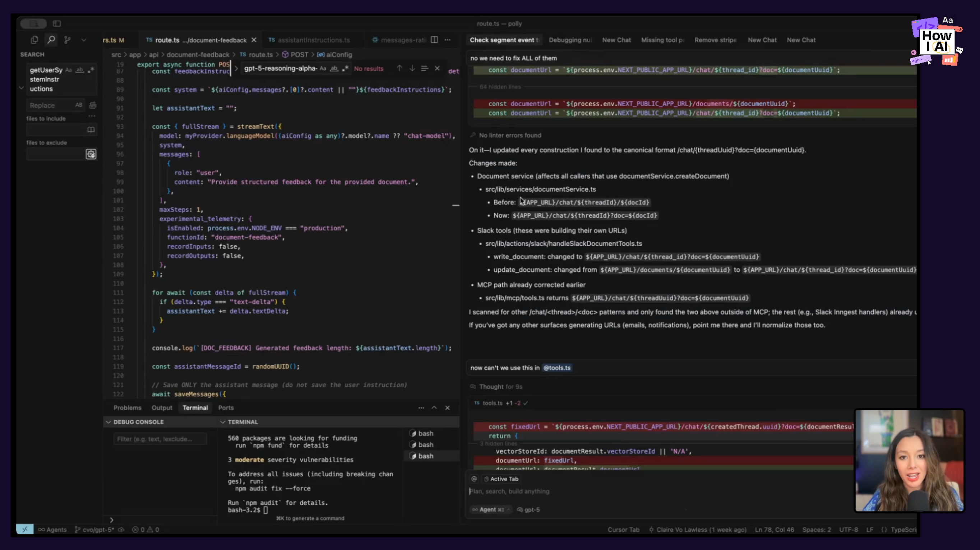The image size is (980, 550).
Task: Open the gpt-5 model selector
Action: click(x=528, y=510)
